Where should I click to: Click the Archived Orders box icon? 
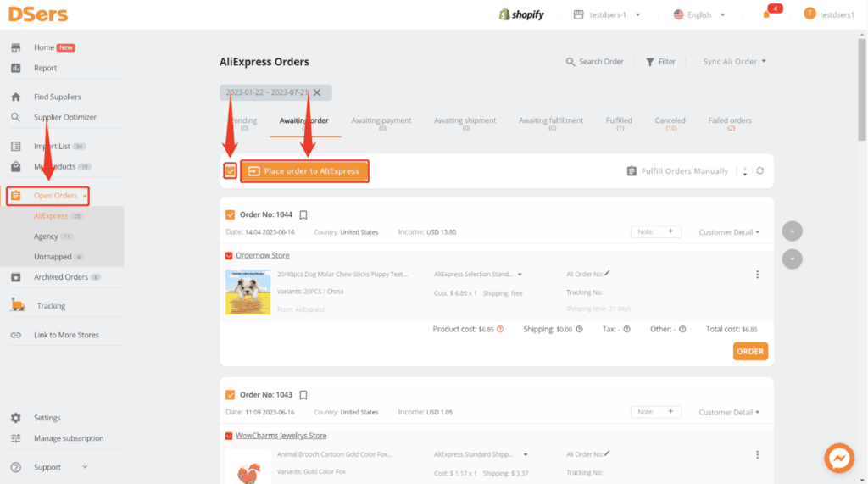pos(15,277)
